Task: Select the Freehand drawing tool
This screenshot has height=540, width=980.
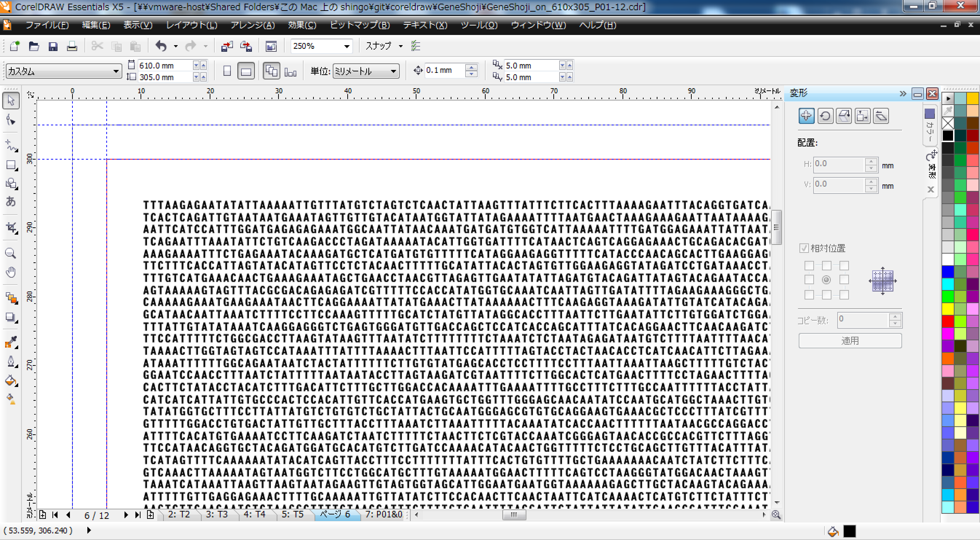Action: click(x=11, y=145)
